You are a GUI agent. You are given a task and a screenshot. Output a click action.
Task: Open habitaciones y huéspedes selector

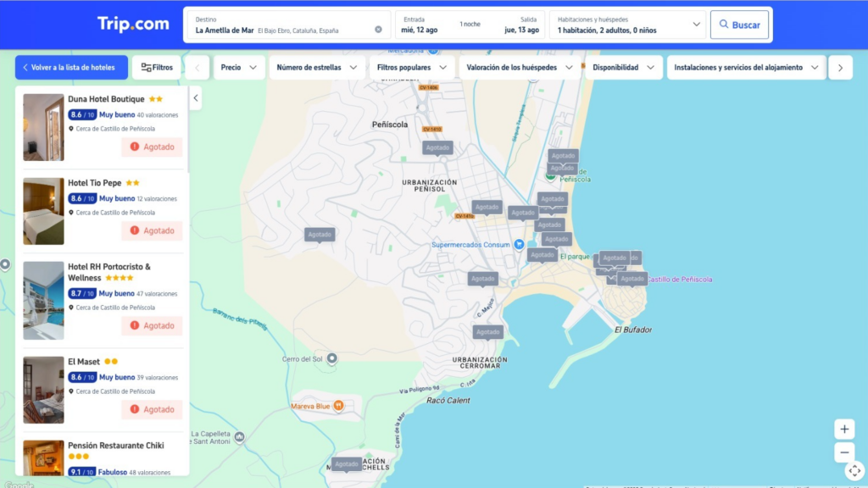[629, 25]
